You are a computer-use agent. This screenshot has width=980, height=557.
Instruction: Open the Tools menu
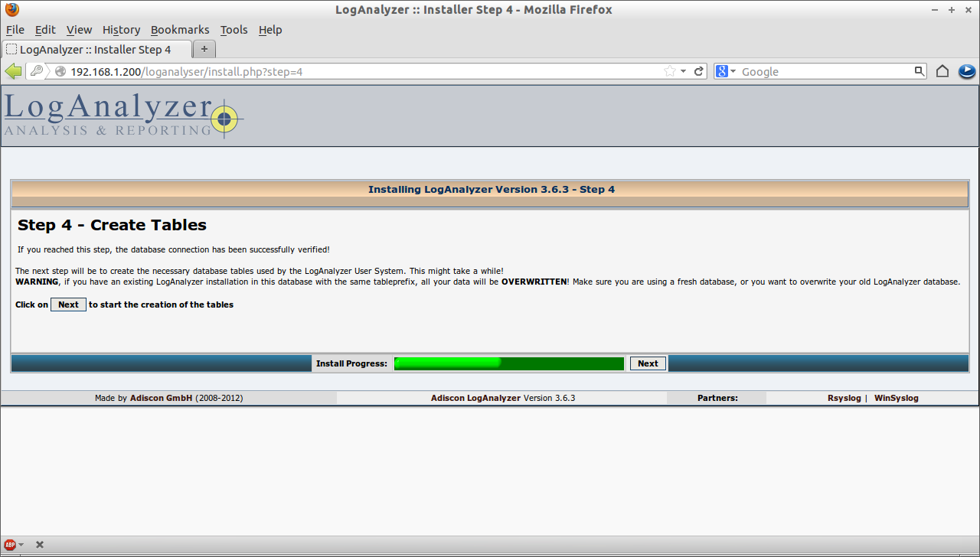click(234, 30)
